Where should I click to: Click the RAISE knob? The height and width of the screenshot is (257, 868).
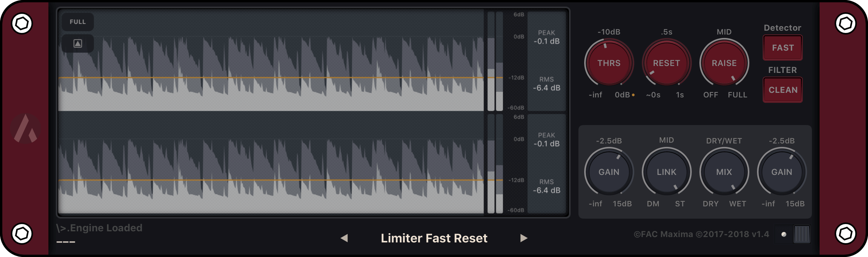click(724, 63)
